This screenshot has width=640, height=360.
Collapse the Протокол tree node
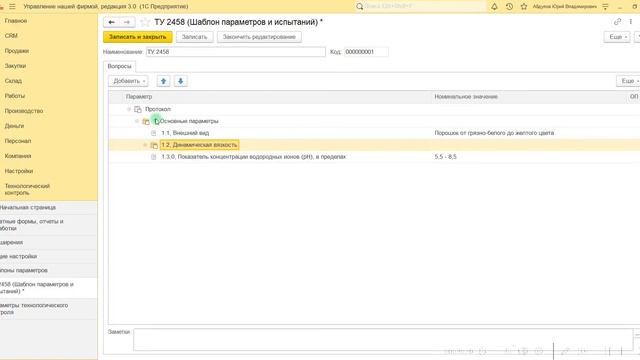(x=129, y=109)
